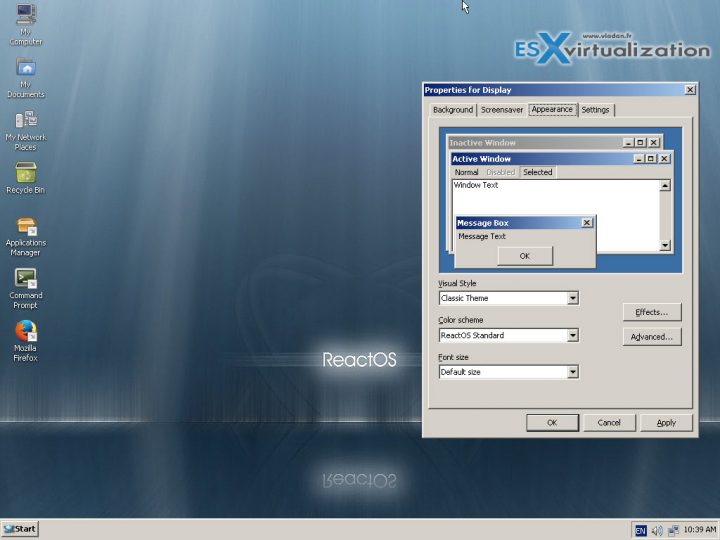
Task: Switch to the Background tab
Action: coord(453,110)
